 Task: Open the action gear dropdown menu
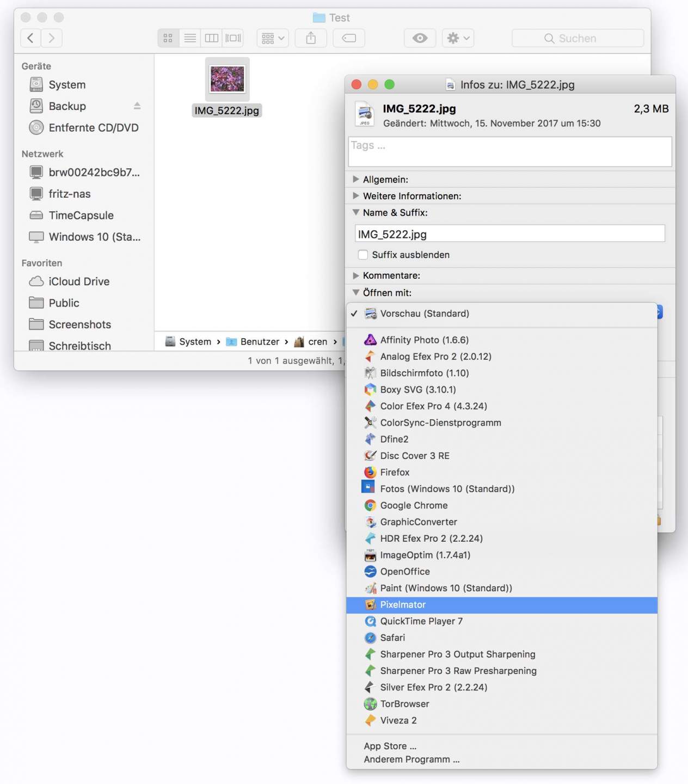pyautogui.click(x=458, y=38)
